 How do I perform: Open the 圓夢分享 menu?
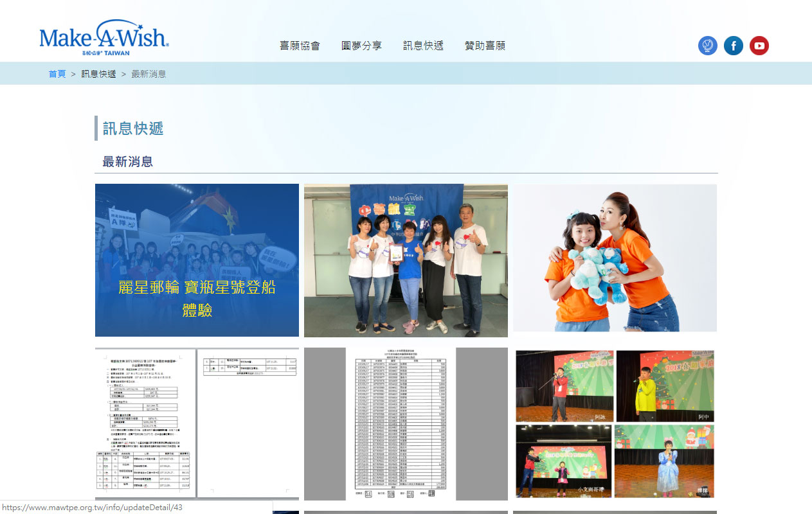coord(361,46)
